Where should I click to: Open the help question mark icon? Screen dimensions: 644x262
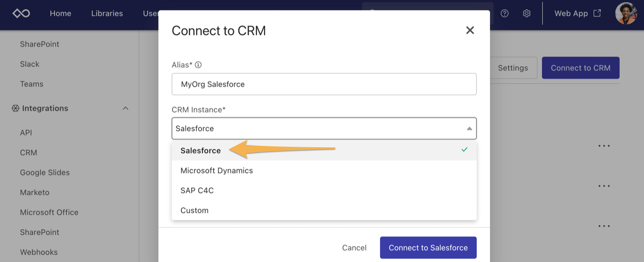[x=505, y=13]
